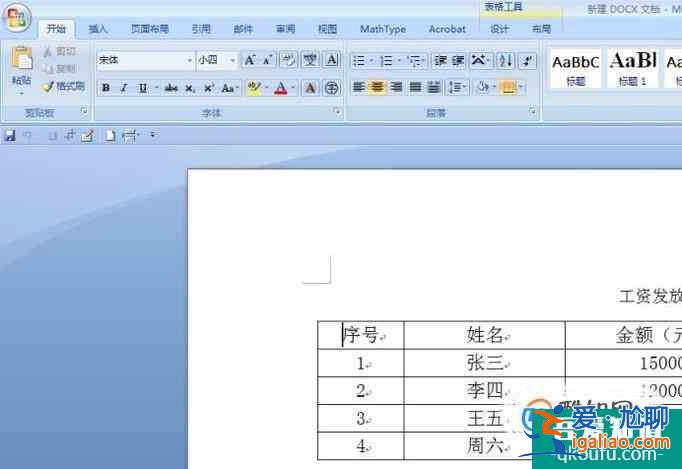Screen dimensions: 682x469
Task: Shrink font size with the A-down icon
Action: [267, 60]
